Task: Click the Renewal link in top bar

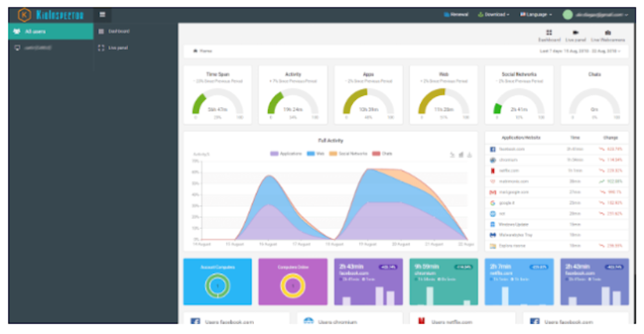Action: pyautogui.click(x=456, y=14)
